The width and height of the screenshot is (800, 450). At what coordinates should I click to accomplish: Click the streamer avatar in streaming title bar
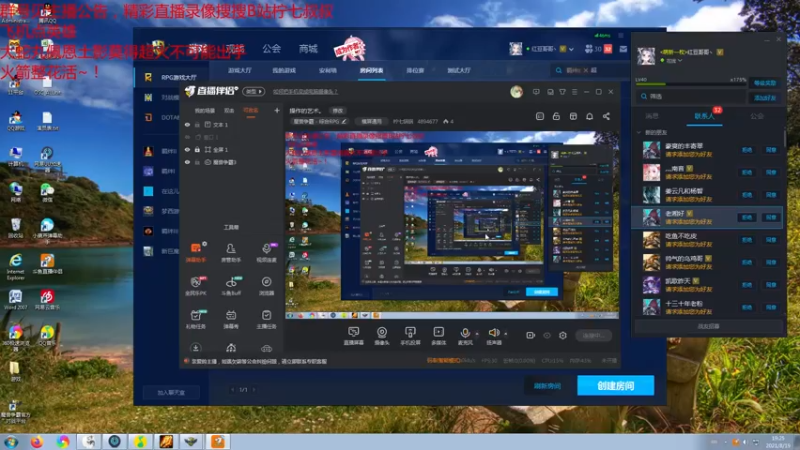point(516,92)
